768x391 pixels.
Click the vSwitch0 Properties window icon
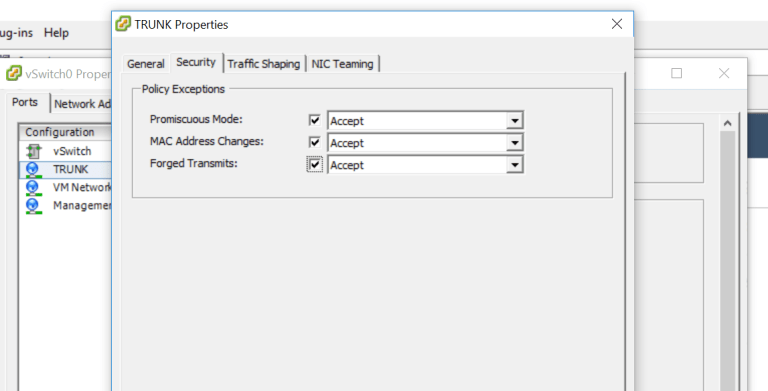tap(14, 73)
